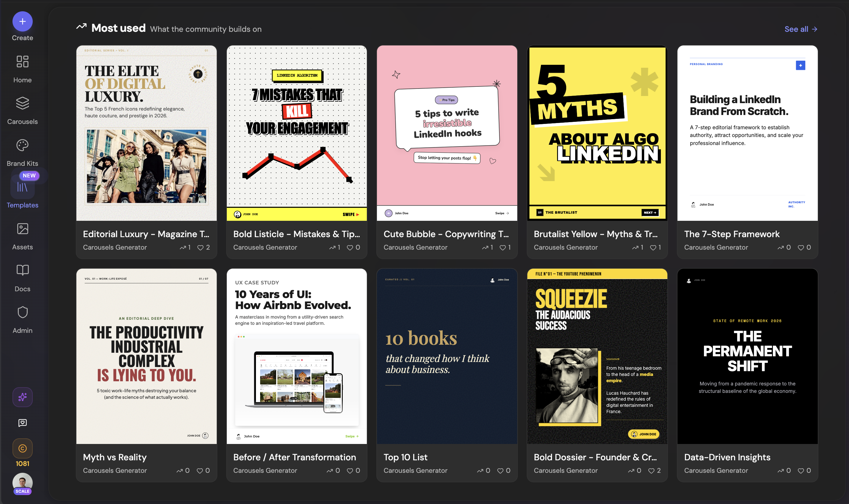Open the Home dashboard icon
This screenshot has width=849, height=504.
pos(22,62)
